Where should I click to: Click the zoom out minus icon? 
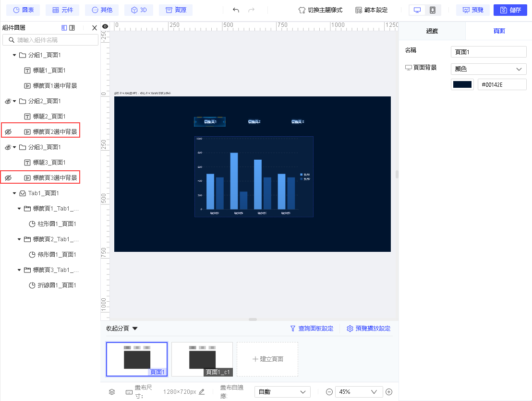point(329,392)
